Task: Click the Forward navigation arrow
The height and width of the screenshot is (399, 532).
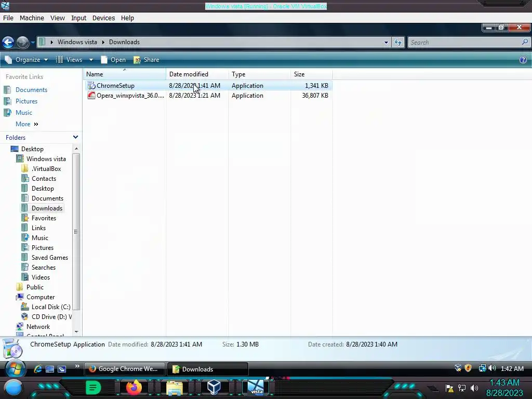Action: [23, 42]
